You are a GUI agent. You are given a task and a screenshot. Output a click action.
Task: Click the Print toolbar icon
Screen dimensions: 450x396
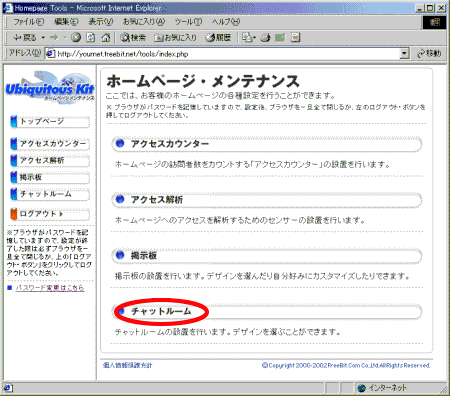click(x=266, y=38)
